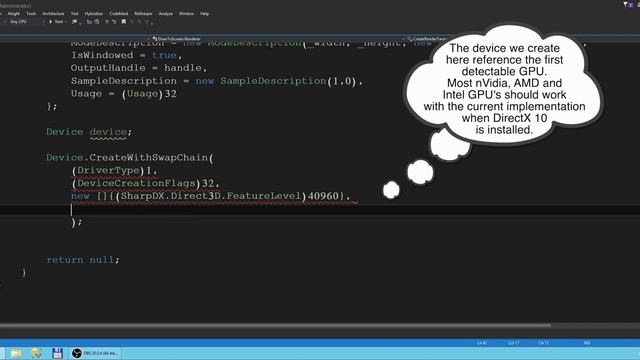The image size is (640, 360).
Task: Click the Start debugging button
Action: point(56,22)
